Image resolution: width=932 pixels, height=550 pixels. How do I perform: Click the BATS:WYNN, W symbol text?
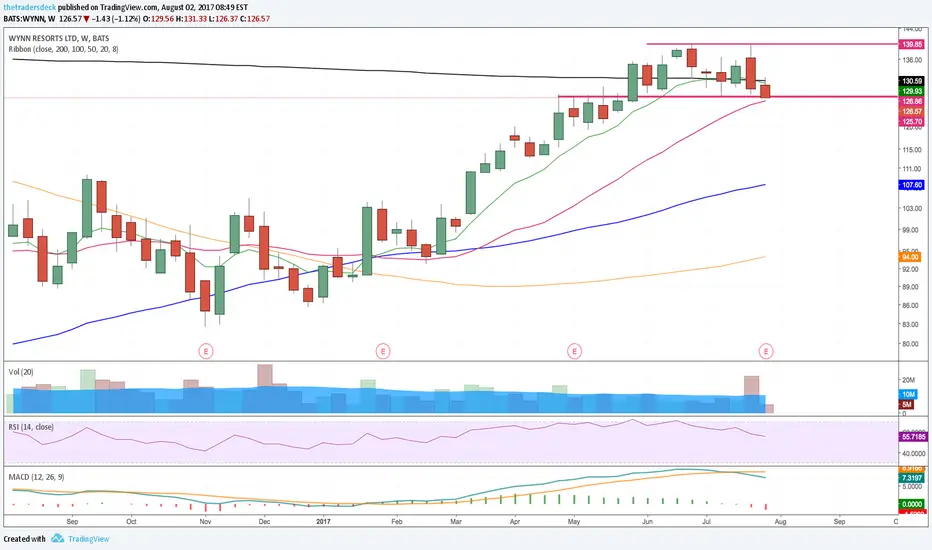click(29, 19)
